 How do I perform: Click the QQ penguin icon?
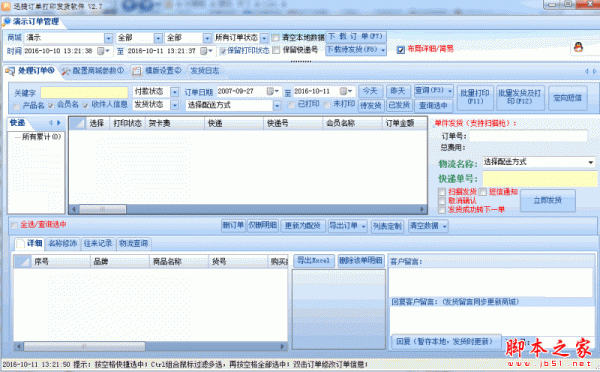tap(578, 48)
